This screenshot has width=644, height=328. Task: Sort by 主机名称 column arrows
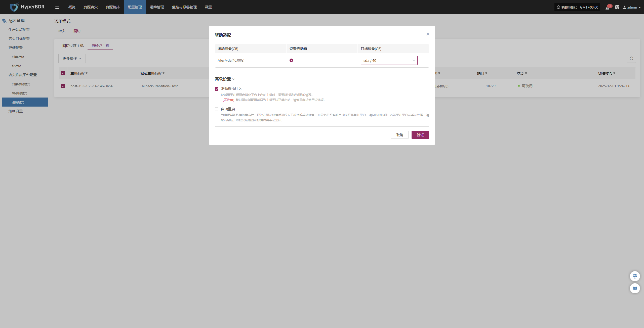point(87,73)
